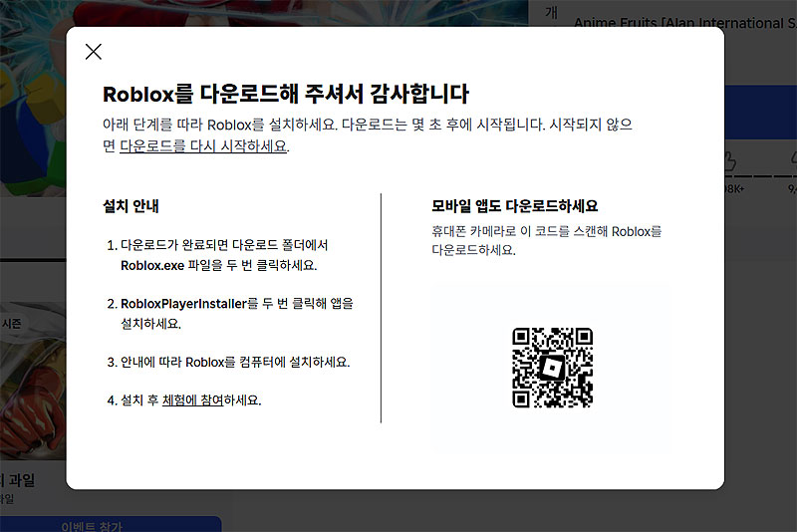Click the 'Roblox를 다운로드해 주셔서 감사합니다' heading
The height and width of the screenshot is (532, 797).
click(x=286, y=94)
